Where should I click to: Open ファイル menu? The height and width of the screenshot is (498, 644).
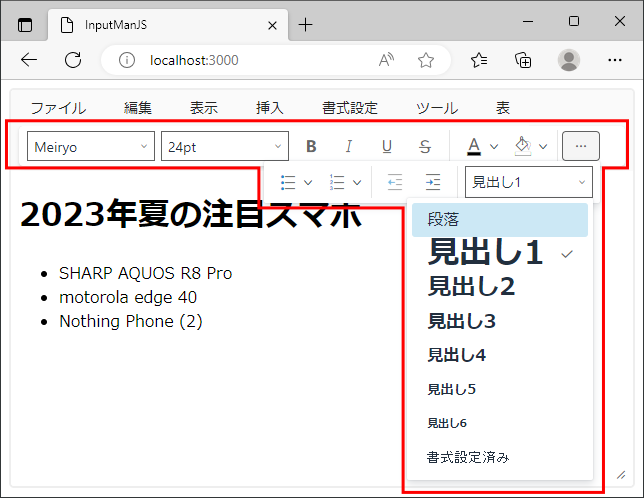click(x=58, y=108)
